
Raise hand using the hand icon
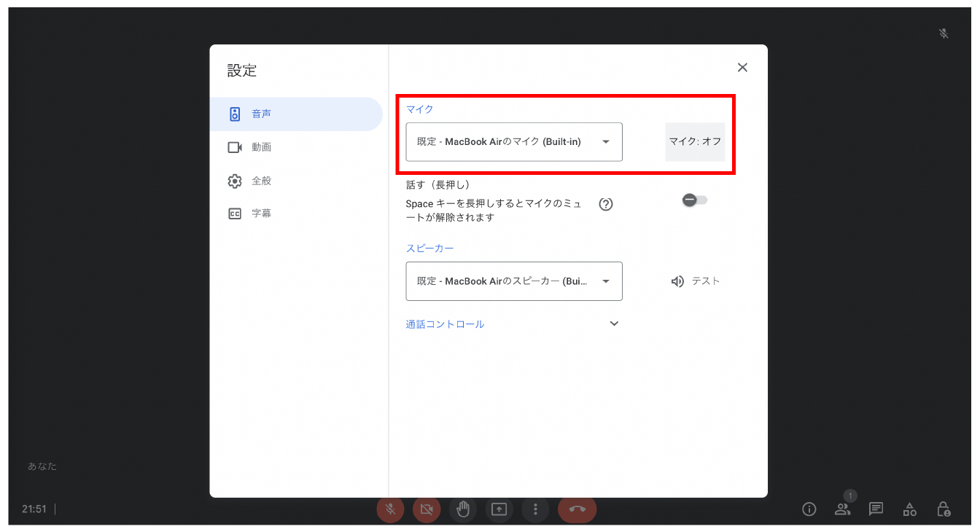point(463,509)
